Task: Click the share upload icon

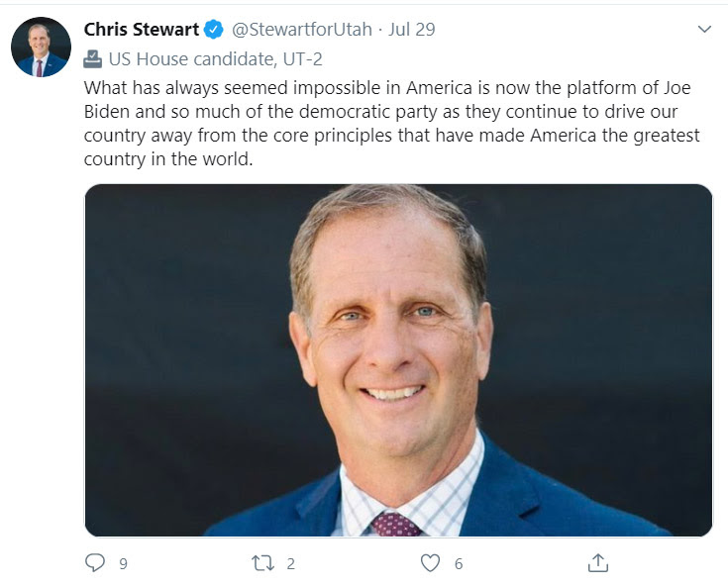Action: [597, 563]
